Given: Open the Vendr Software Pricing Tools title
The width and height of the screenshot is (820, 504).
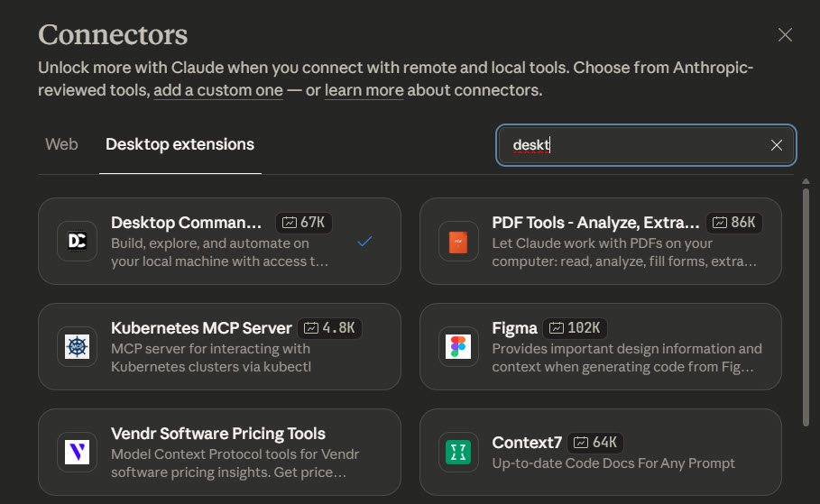Looking at the screenshot, I should [217, 434].
